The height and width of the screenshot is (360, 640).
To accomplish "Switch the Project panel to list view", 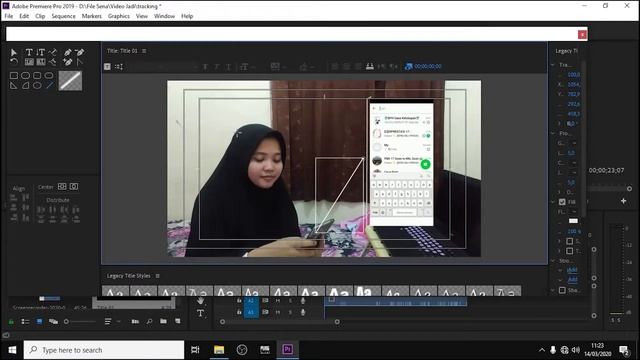I will click(x=25, y=322).
